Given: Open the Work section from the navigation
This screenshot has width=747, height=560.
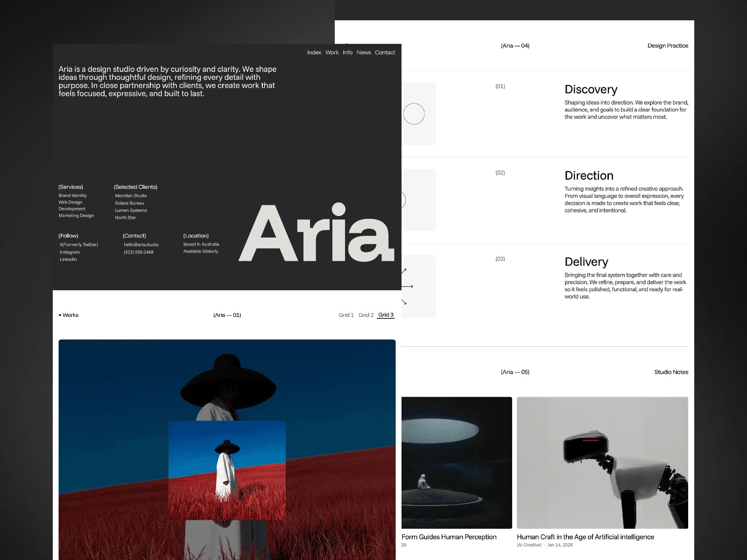Looking at the screenshot, I should tap(331, 52).
